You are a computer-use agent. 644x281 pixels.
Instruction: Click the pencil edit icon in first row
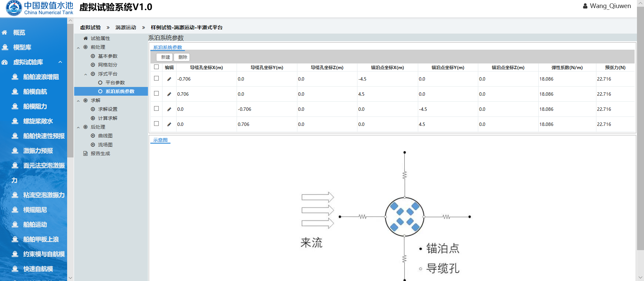point(169,79)
